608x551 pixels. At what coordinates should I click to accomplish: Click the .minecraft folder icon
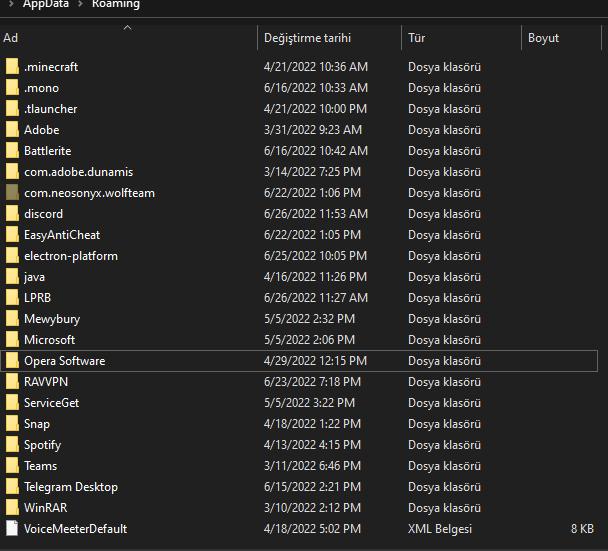(12, 67)
